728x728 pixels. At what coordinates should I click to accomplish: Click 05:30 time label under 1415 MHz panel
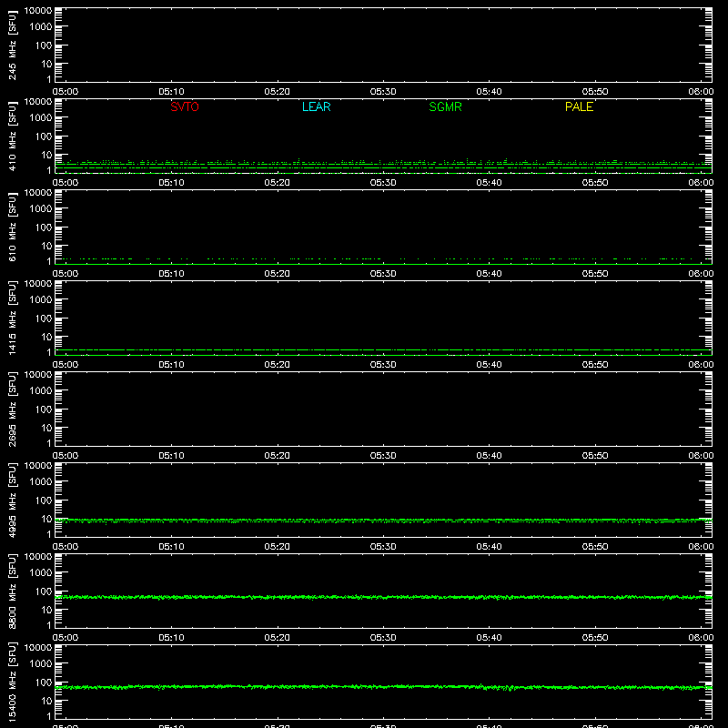[x=383, y=365]
